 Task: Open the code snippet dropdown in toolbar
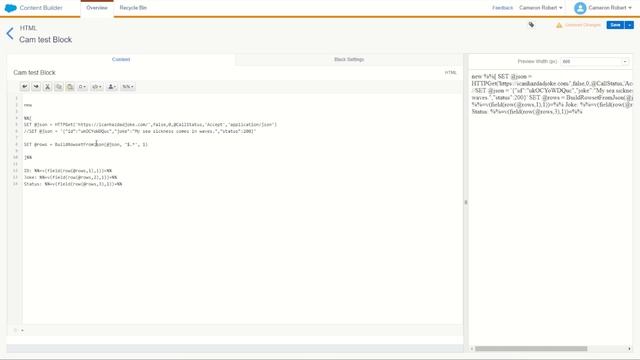click(97, 87)
